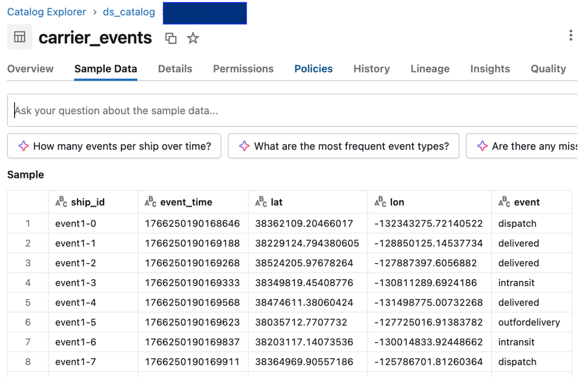Click the string type icon beside ship_id

61,202
